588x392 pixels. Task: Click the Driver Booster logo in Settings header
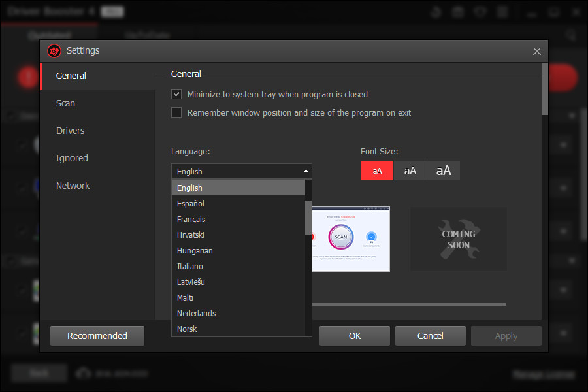pos(55,50)
